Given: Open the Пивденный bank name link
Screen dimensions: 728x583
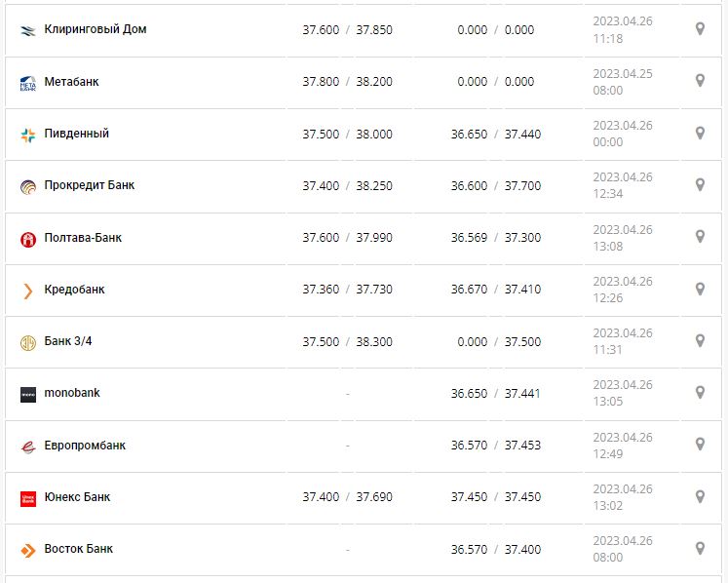Looking at the screenshot, I should click(76, 134).
